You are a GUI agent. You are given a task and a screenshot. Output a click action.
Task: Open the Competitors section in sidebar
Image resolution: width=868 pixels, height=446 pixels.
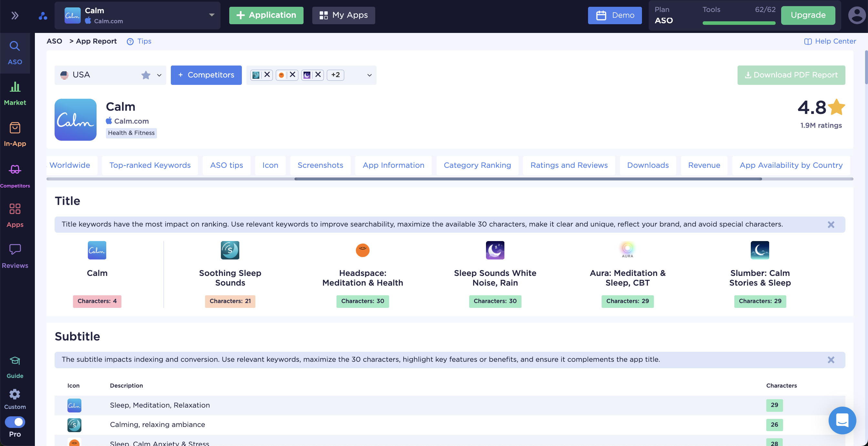point(15,176)
